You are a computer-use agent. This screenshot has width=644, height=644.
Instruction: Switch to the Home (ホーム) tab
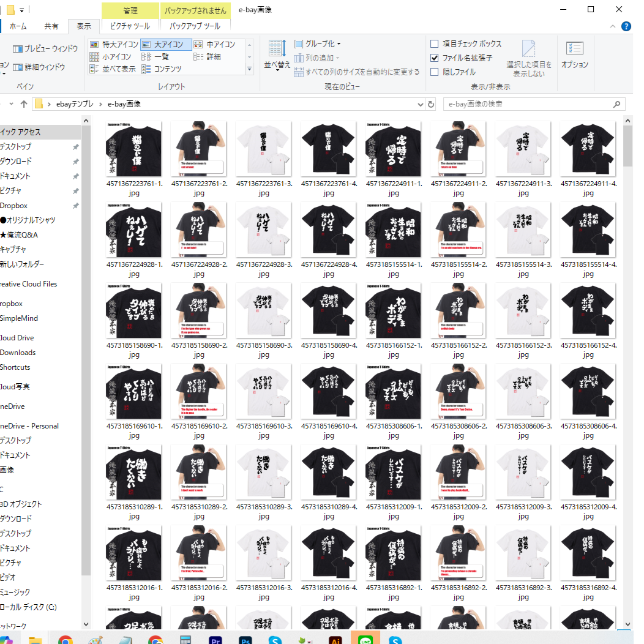pyautogui.click(x=18, y=26)
